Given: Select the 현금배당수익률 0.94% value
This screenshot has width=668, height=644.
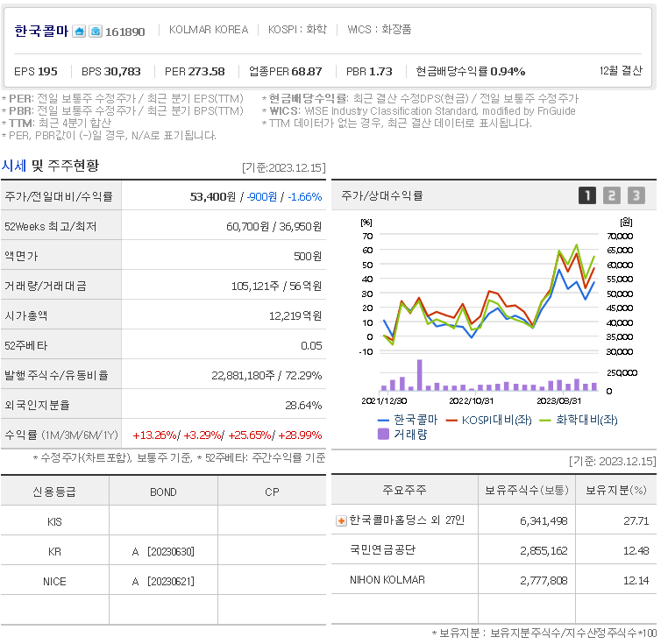Looking at the screenshot, I should point(471,71).
